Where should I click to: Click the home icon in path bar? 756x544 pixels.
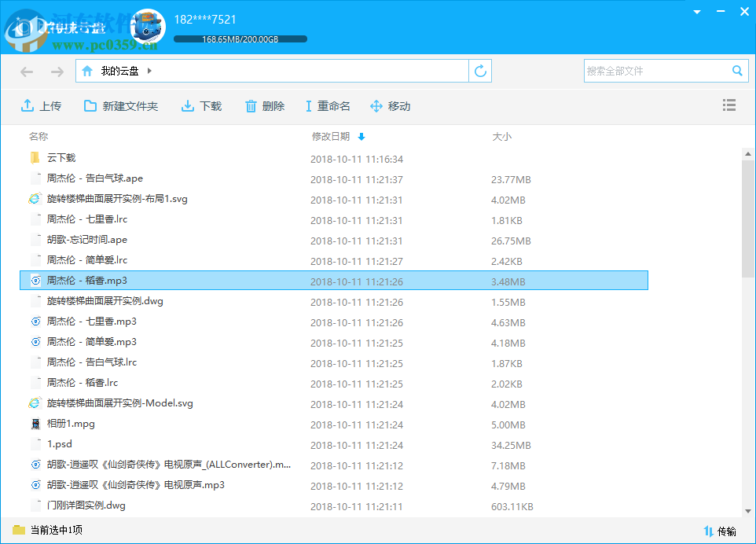coord(87,72)
